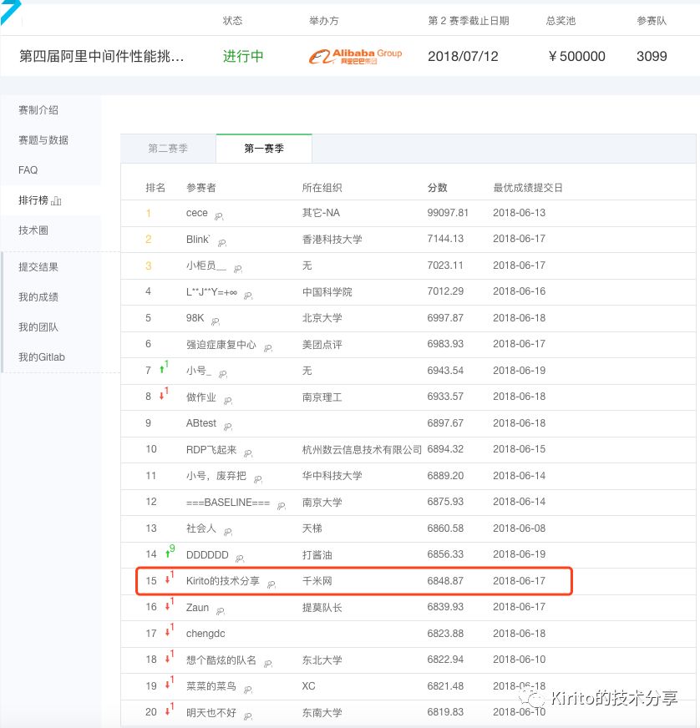The height and width of the screenshot is (728, 700).
Task: Click the 参赛者 column header
Action: [201, 188]
